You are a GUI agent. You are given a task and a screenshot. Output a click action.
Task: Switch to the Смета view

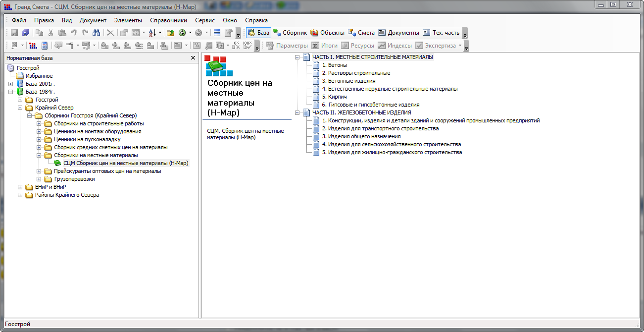point(361,33)
